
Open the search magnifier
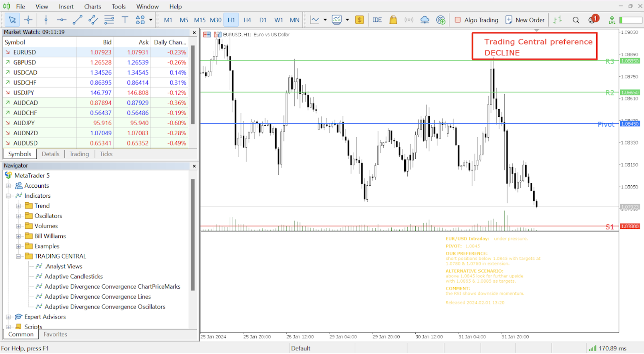(x=576, y=20)
